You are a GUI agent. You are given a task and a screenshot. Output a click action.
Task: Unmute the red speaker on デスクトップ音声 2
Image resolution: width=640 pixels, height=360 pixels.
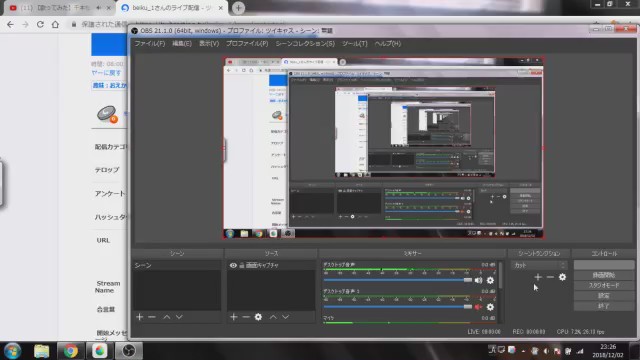(478, 307)
